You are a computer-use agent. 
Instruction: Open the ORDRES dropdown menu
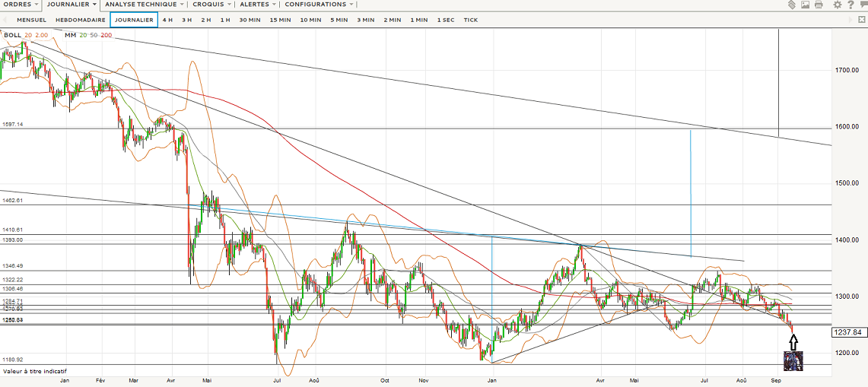coord(21,5)
